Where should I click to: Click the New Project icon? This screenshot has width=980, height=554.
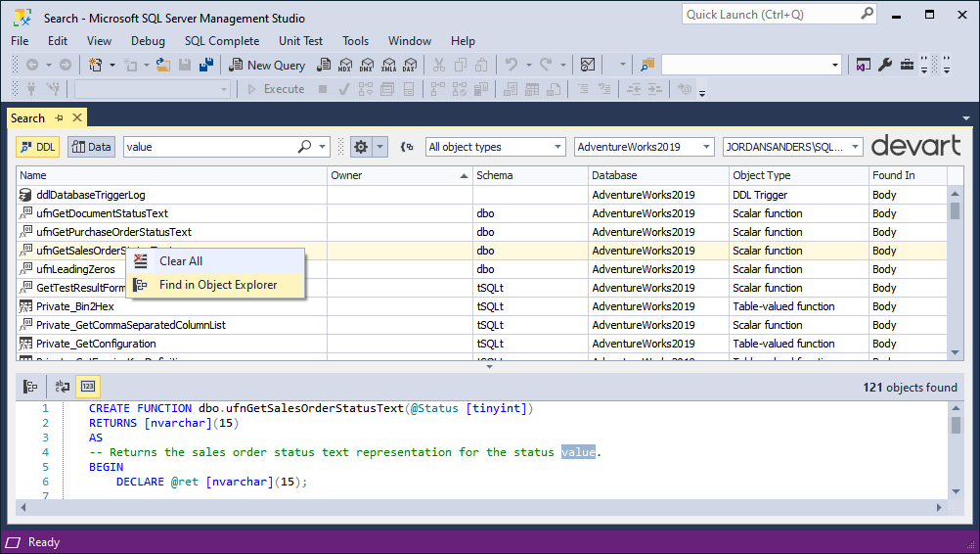(95, 65)
